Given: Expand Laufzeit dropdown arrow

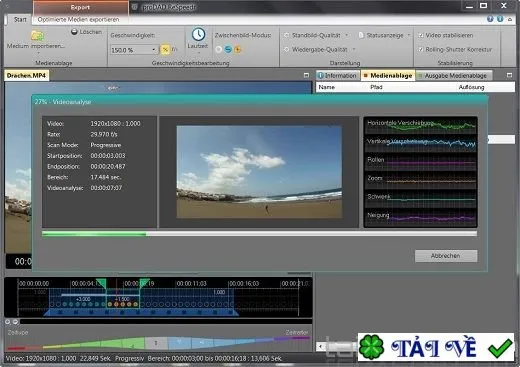Looking at the screenshot, I should (x=198, y=52).
